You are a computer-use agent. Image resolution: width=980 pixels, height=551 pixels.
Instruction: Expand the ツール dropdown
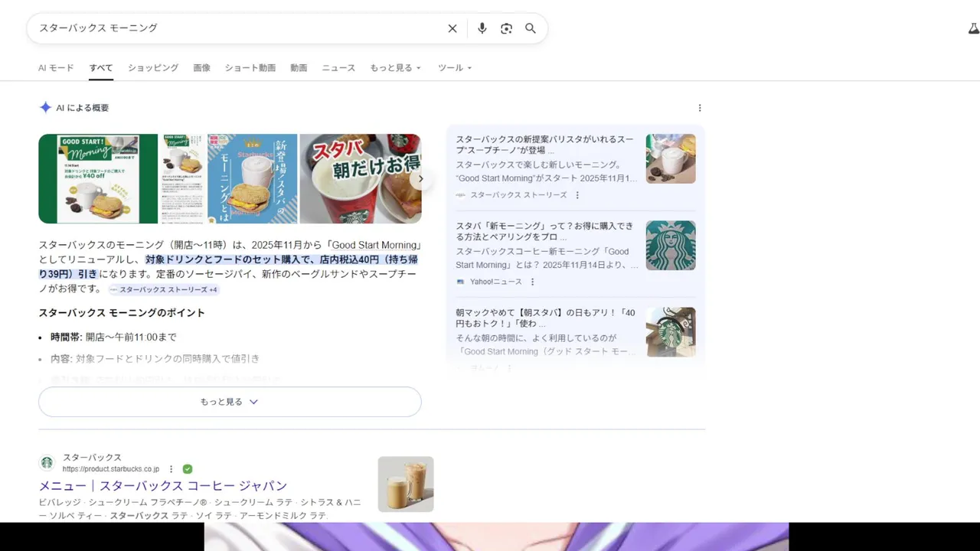[455, 67]
